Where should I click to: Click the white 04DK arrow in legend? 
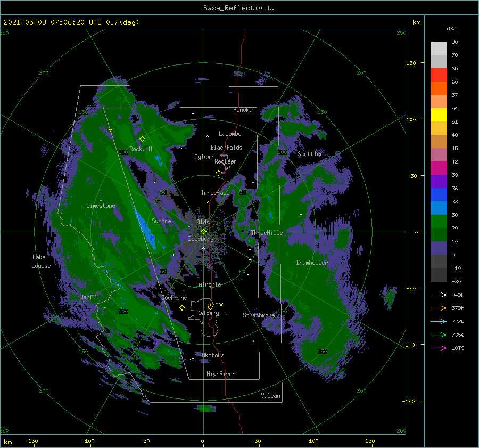click(x=439, y=295)
